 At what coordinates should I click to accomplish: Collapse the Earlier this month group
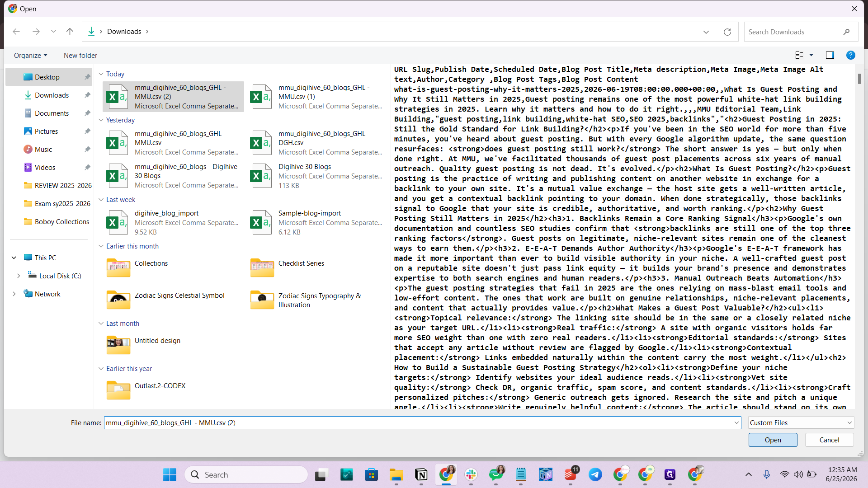pos(101,246)
